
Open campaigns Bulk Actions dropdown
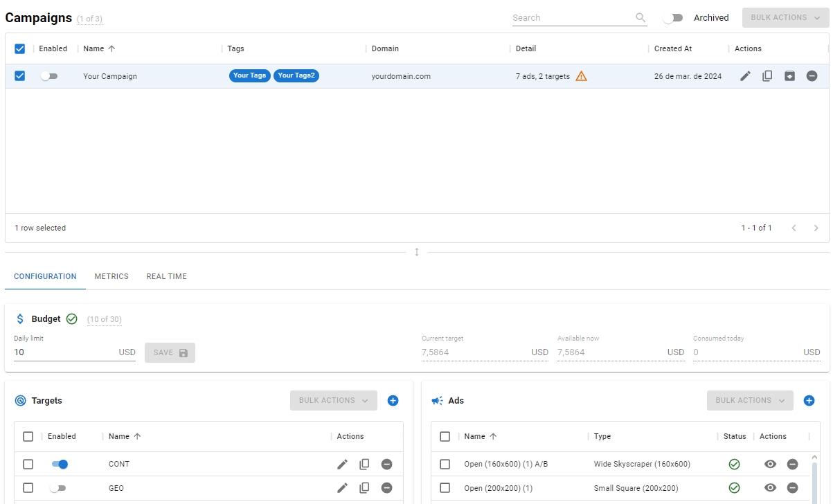[785, 18]
